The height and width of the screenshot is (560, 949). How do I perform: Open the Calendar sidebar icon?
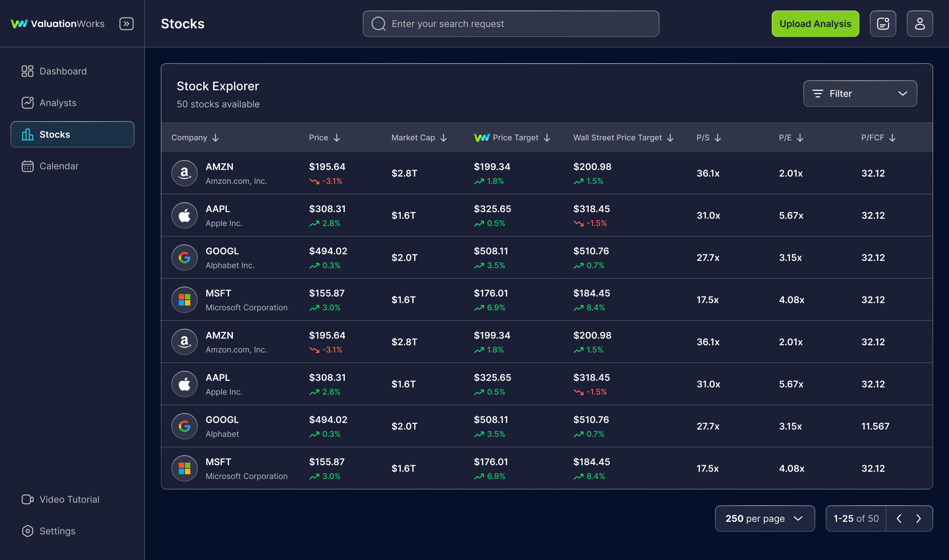(28, 166)
